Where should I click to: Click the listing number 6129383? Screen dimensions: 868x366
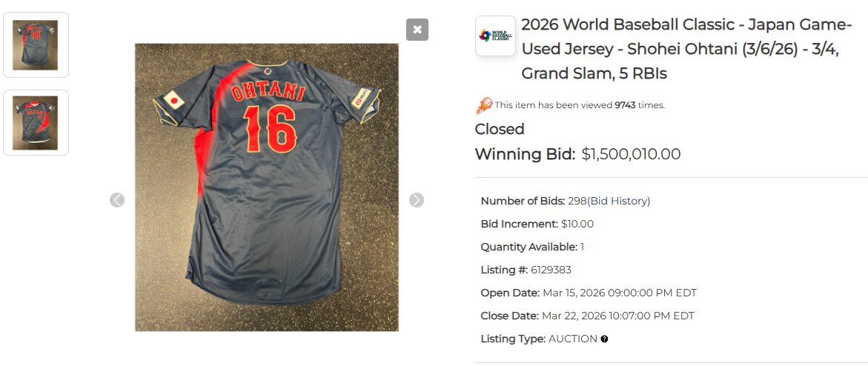(x=551, y=270)
